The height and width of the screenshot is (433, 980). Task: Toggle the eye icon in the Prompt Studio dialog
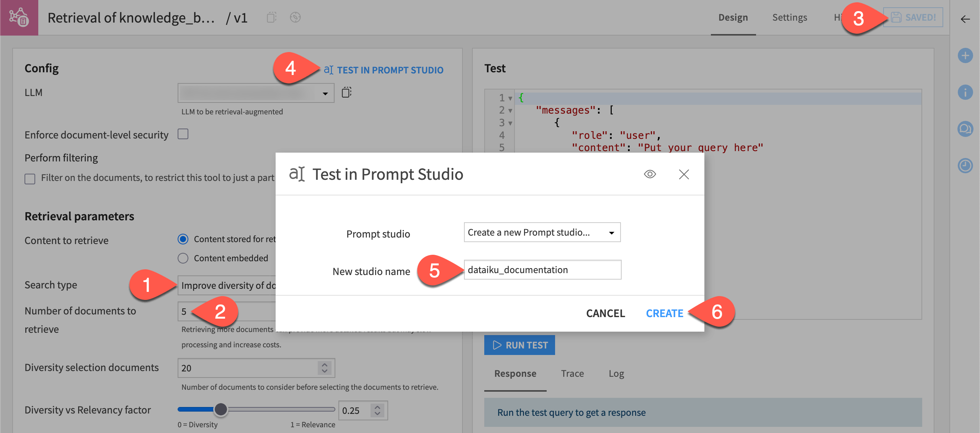pyautogui.click(x=650, y=174)
